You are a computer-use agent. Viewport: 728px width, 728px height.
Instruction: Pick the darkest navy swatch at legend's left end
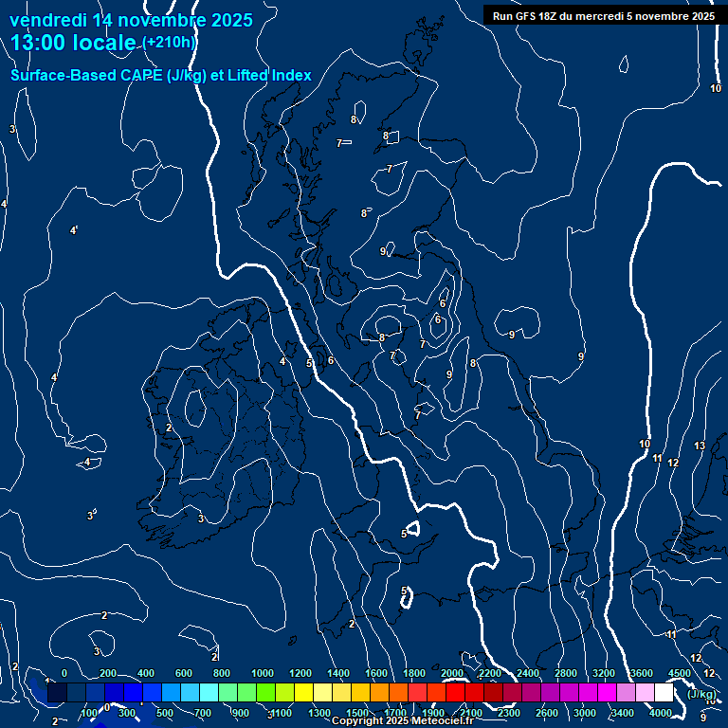(x=57, y=693)
